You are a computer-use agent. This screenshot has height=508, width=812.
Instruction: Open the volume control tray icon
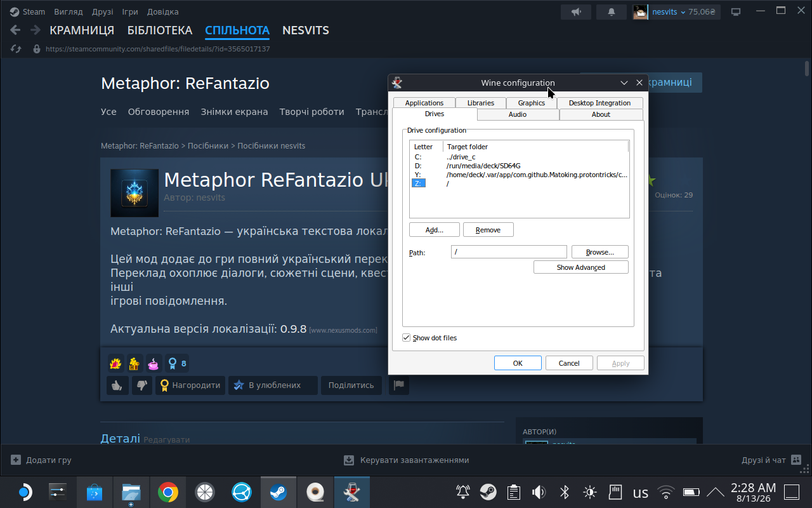coord(539,492)
